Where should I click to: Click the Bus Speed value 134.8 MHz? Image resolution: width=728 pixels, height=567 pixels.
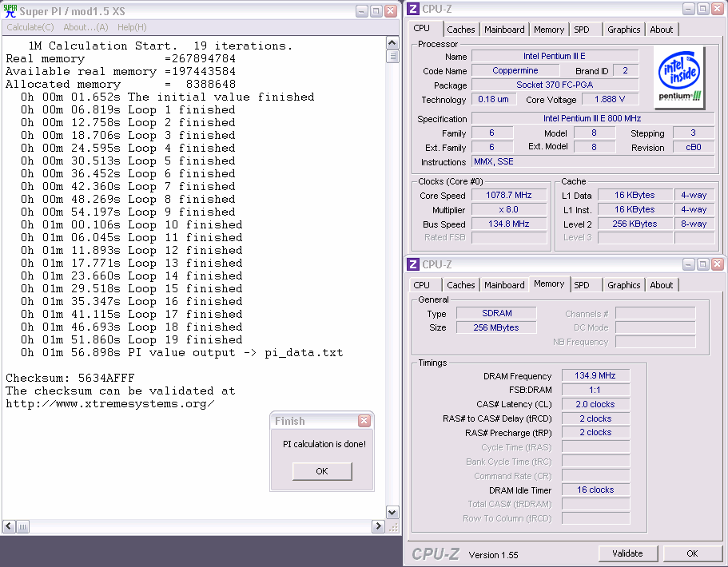[x=509, y=224]
